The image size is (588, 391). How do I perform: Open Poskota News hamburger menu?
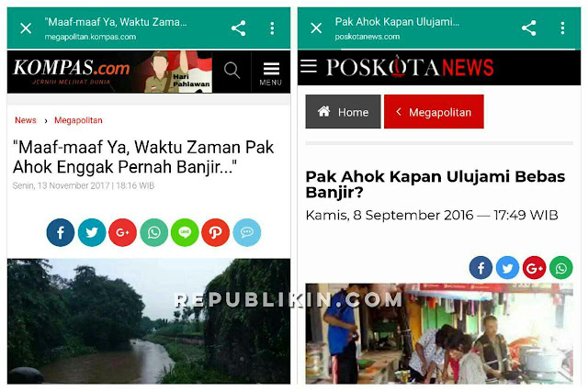(x=309, y=66)
